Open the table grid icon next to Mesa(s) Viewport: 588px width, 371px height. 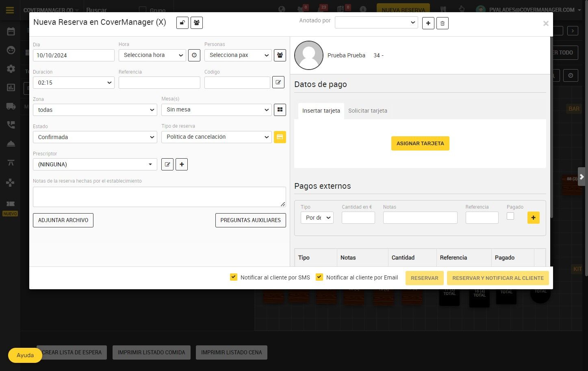click(x=280, y=110)
